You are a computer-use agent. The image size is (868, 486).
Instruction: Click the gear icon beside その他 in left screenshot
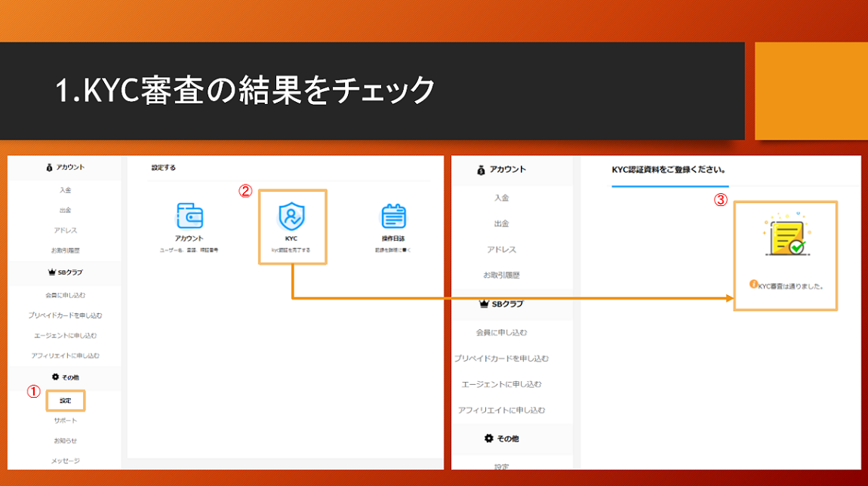[55, 377]
